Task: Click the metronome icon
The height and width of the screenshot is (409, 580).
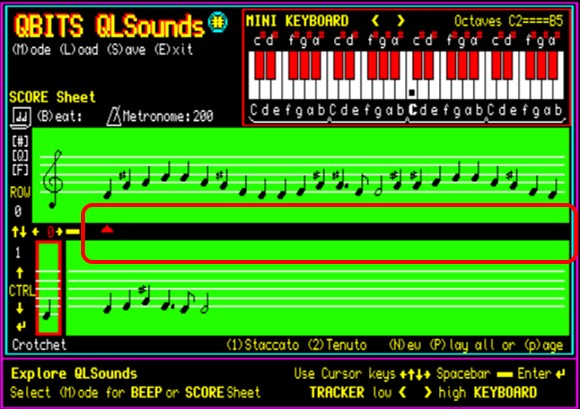Action: pos(114,116)
